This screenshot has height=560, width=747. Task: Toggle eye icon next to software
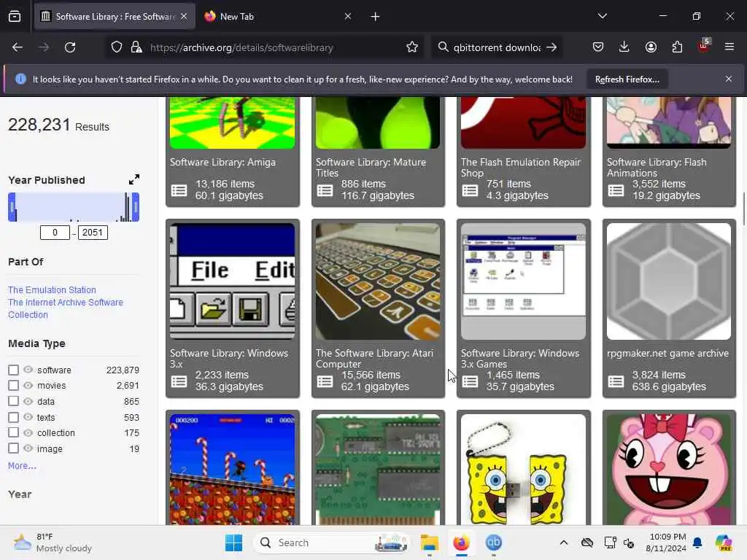point(28,370)
